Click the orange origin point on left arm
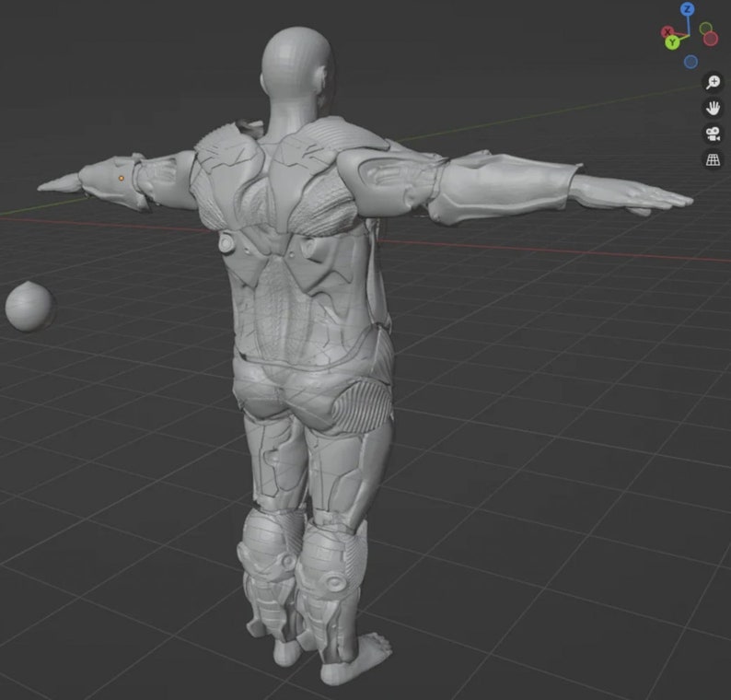The height and width of the screenshot is (700, 731). tap(122, 178)
